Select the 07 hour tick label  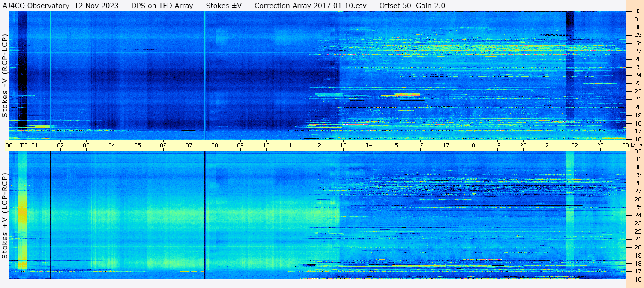(x=189, y=145)
